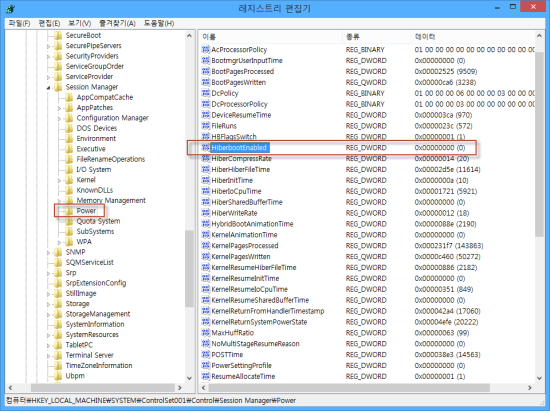
Task: Click the BootPagesWritten QWORD icon
Action: (206, 82)
